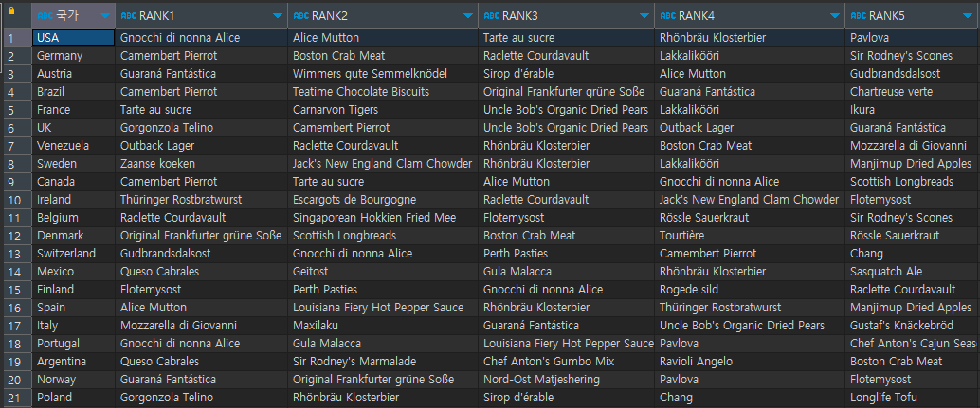Click Ravioli Angelo in Argentina row

pos(750,362)
